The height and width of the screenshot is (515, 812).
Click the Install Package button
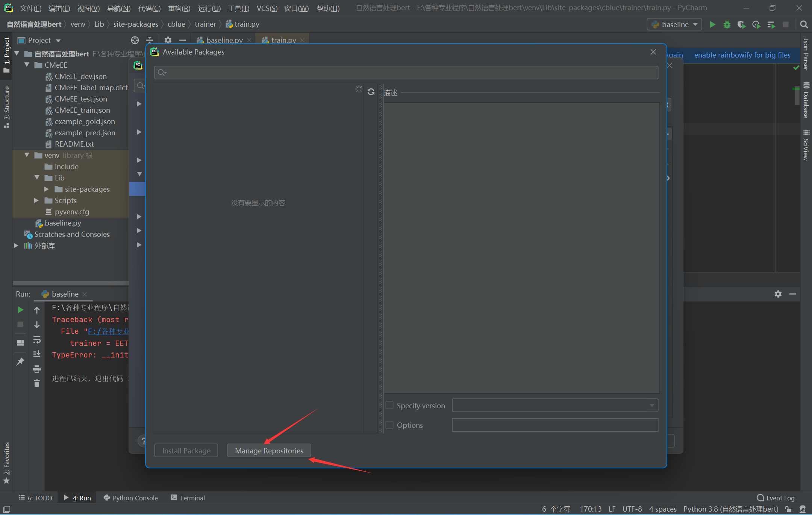click(186, 450)
